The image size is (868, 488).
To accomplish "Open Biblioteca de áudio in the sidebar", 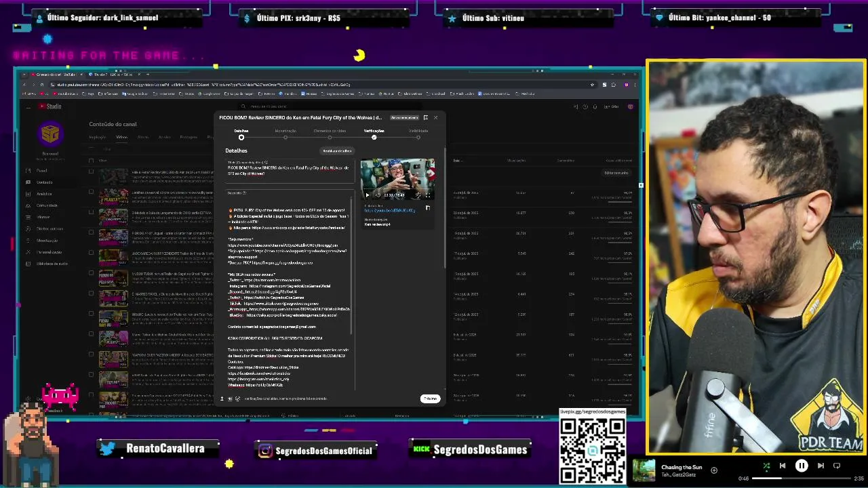I will coord(52,263).
